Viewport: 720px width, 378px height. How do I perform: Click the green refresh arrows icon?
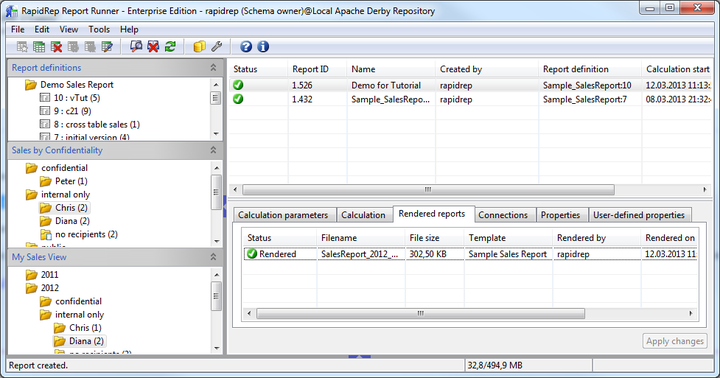(170, 46)
